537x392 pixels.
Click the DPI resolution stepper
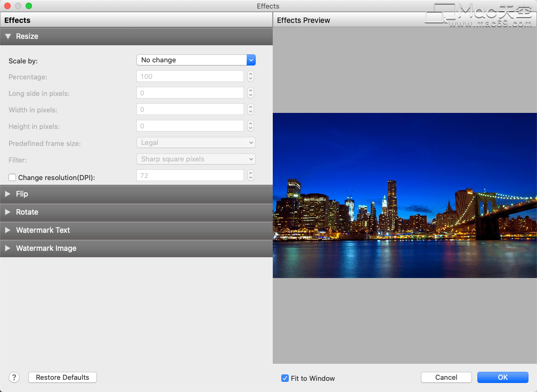[251, 175]
